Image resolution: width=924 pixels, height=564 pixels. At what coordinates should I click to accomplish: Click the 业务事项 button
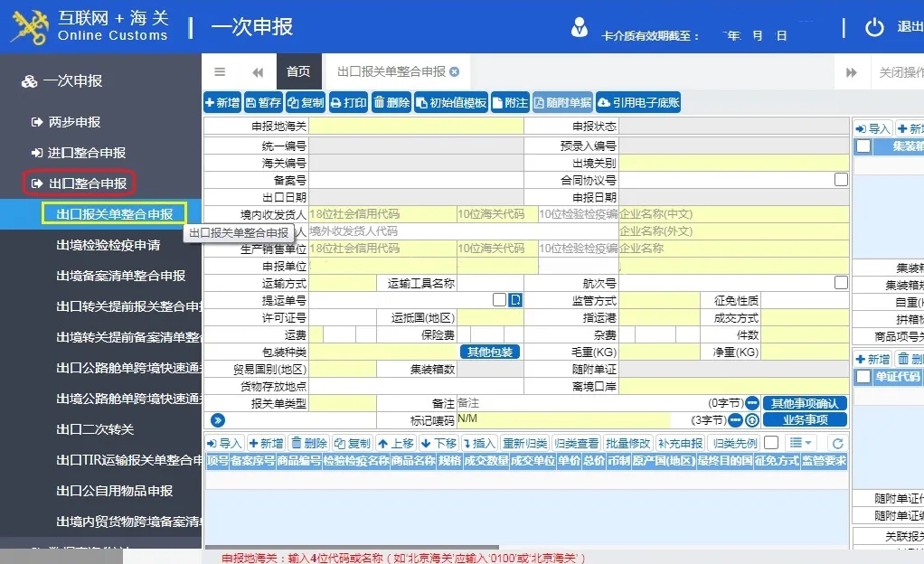coord(805,420)
